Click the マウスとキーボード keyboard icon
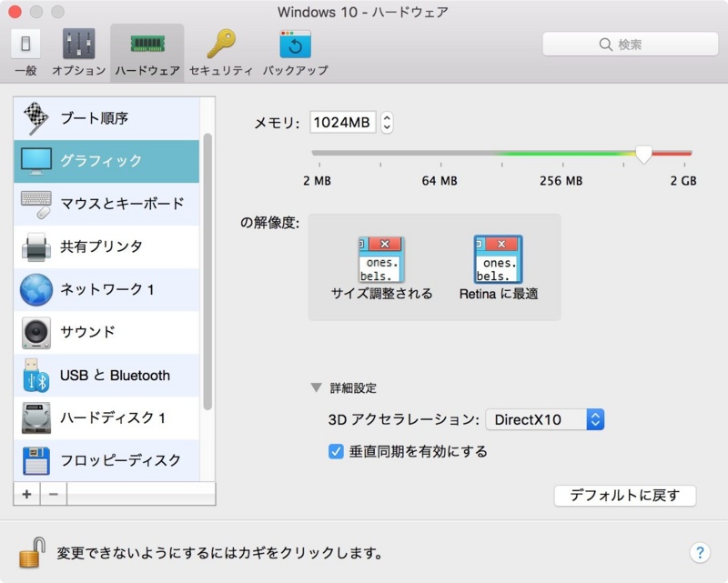 tap(36, 205)
